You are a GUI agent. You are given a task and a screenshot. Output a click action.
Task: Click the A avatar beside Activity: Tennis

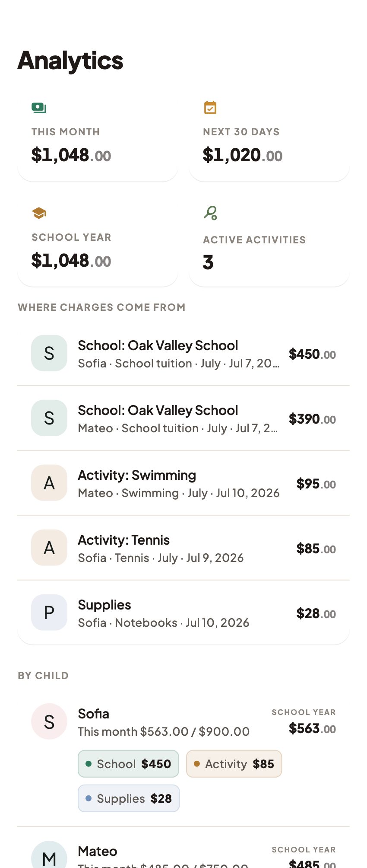click(x=49, y=548)
